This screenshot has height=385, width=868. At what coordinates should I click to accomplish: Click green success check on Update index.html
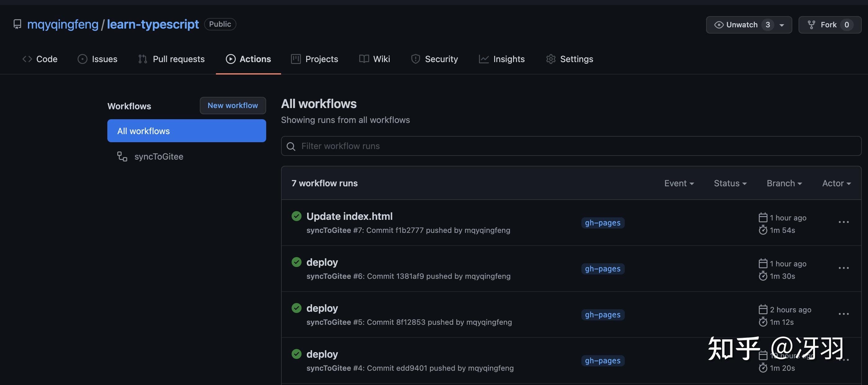point(297,216)
